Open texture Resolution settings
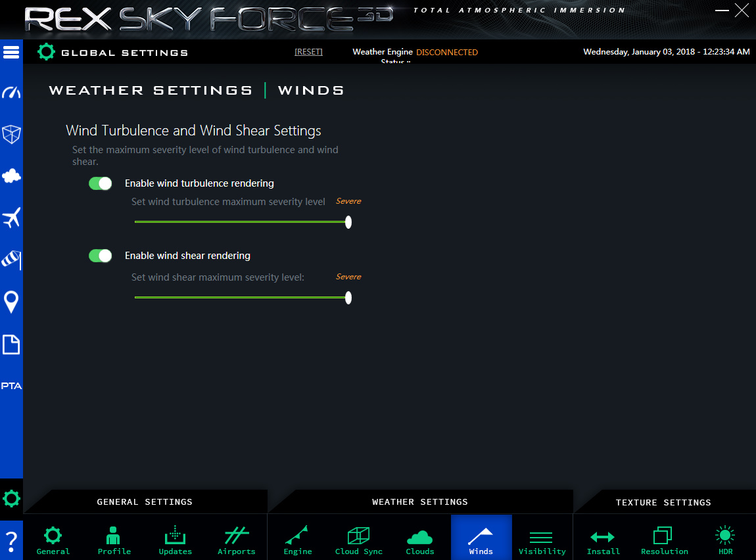Image resolution: width=756 pixels, height=560 pixels. [665, 540]
